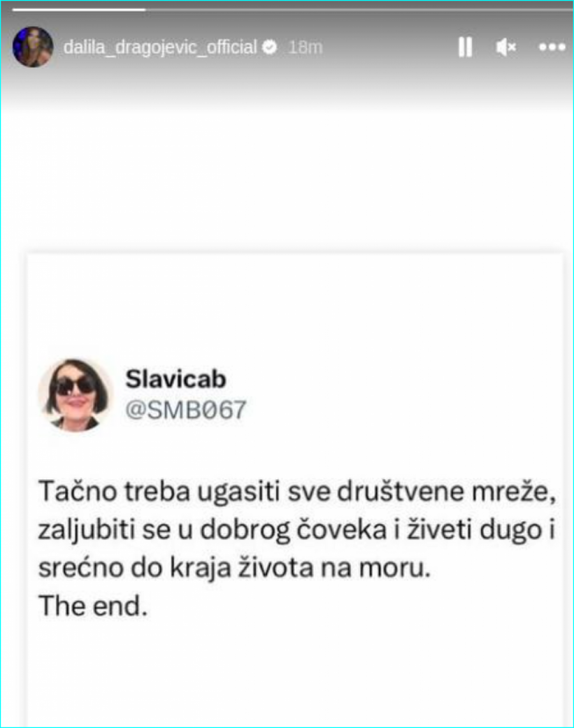Click the unfilled portion of story progress bar

coord(358,10)
